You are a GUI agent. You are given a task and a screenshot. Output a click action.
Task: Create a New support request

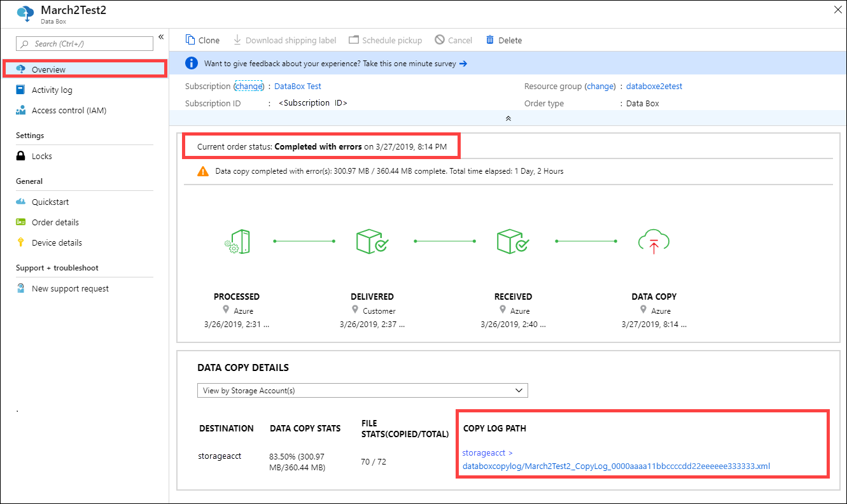click(70, 288)
